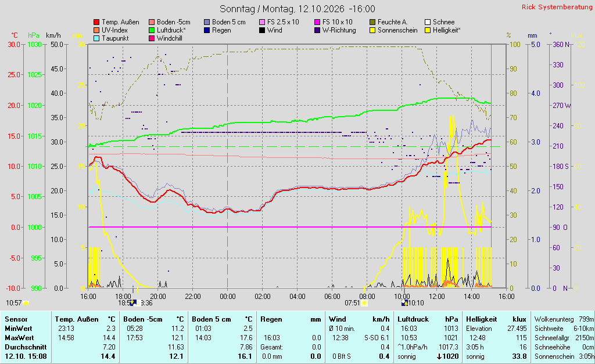Click the Helligkeit column header
The width and height of the screenshot is (595, 364).
click(x=482, y=319)
